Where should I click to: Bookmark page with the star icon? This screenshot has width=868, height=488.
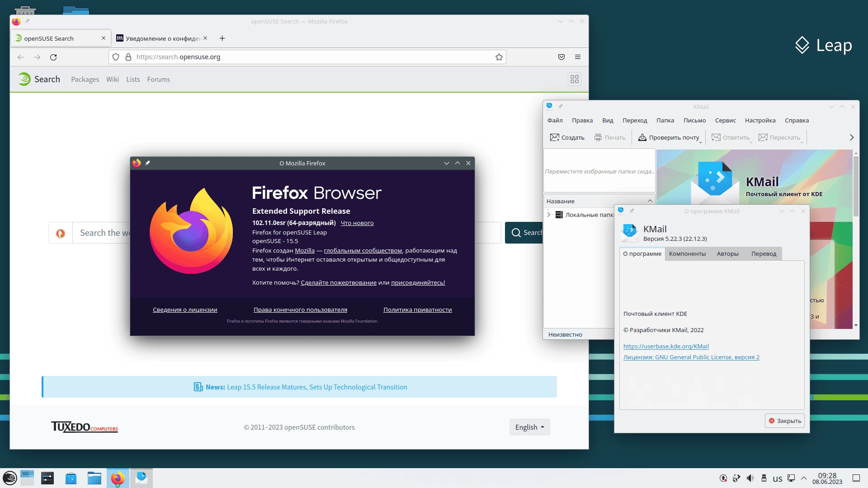[x=499, y=57]
